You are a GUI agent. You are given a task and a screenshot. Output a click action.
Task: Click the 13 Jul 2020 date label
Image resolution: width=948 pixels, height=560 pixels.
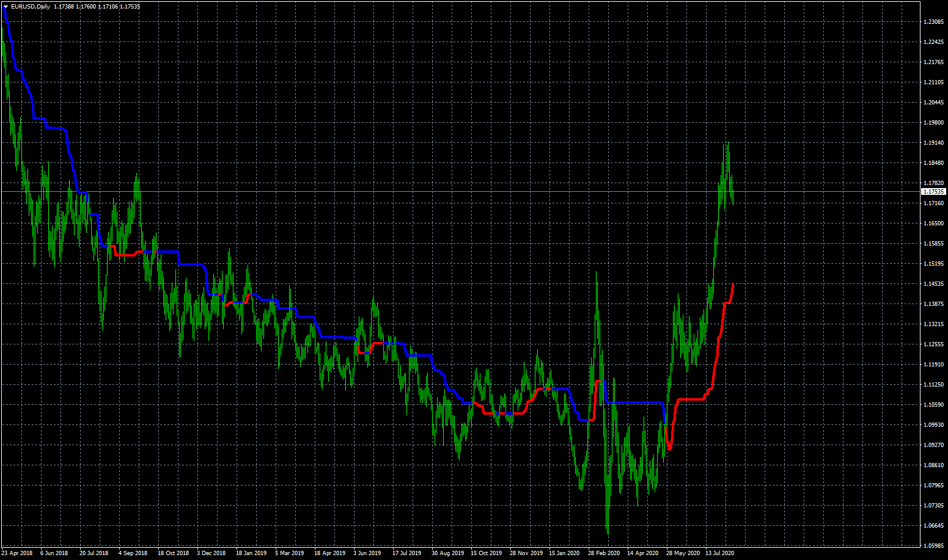click(720, 553)
